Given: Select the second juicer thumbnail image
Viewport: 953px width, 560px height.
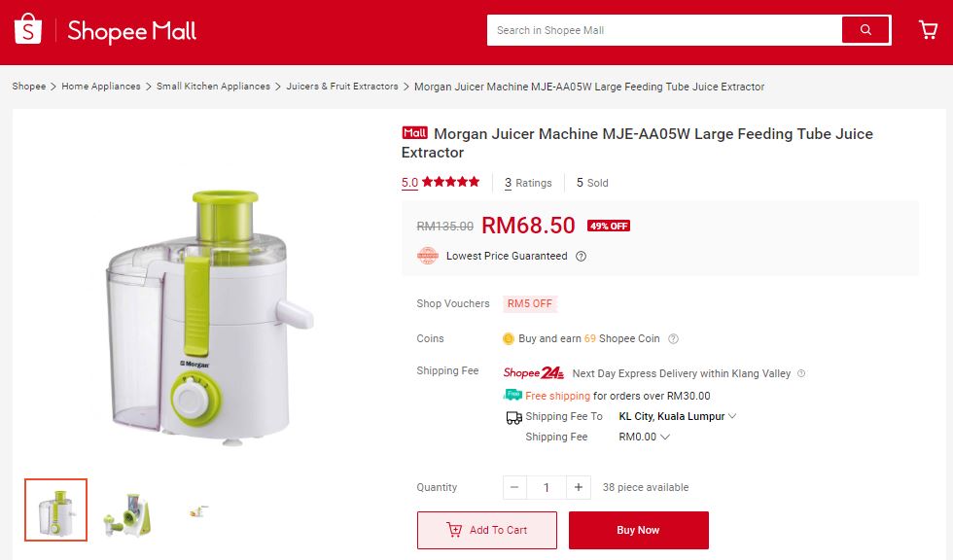Looking at the screenshot, I should (126, 510).
